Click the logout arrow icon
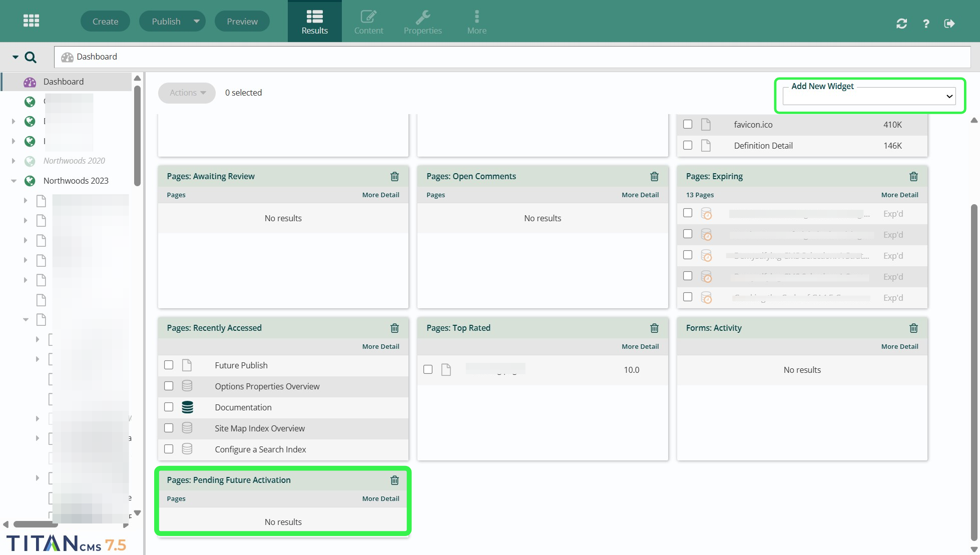Viewport: 980px width, 555px height. point(949,24)
